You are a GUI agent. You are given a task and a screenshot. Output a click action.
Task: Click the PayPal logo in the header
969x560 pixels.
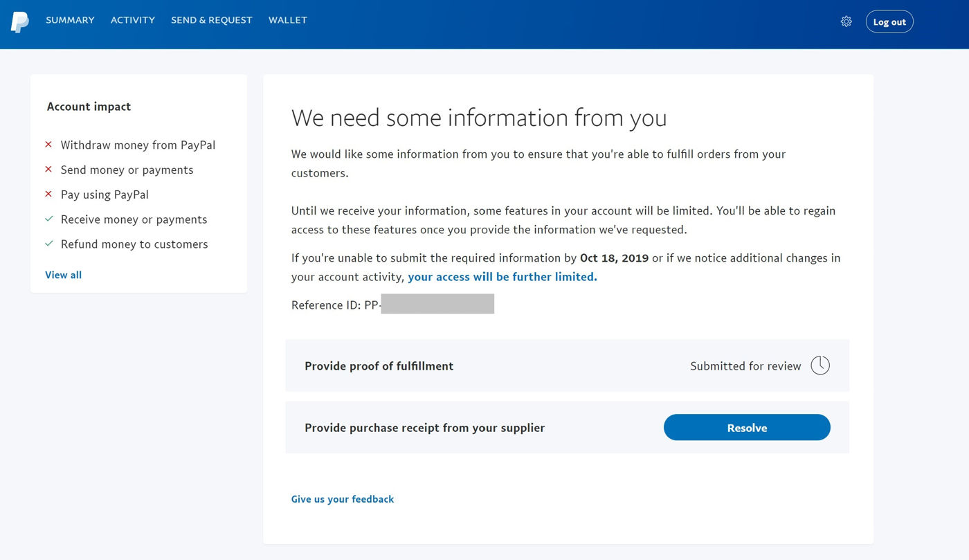[19, 22]
